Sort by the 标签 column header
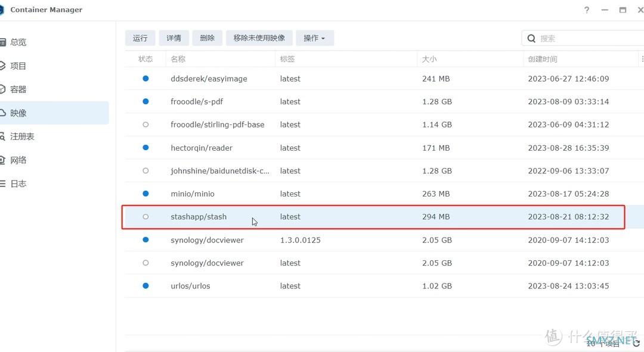The width and height of the screenshot is (644, 352). pyautogui.click(x=287, y=59)
